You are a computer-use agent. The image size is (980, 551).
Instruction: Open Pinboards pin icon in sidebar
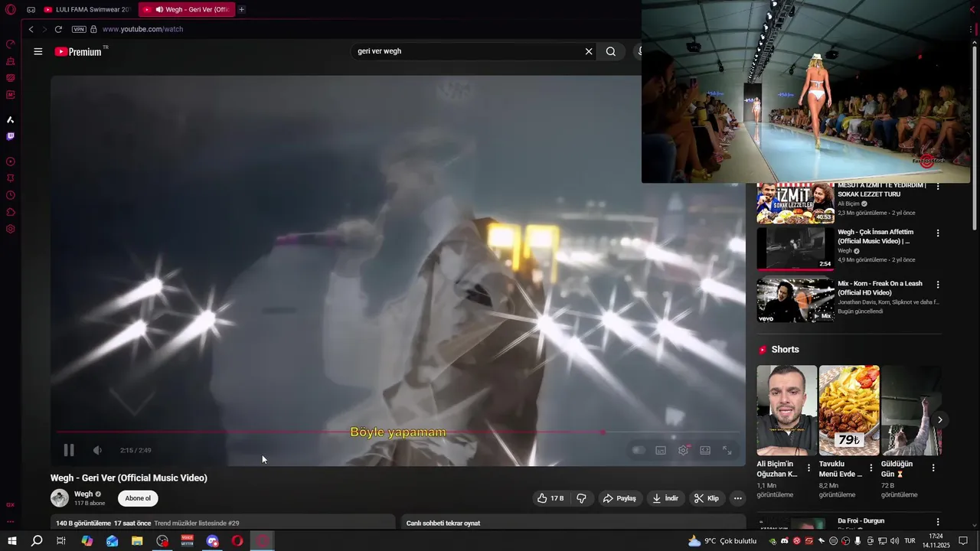pyautogui.click(x=11, y=178)
